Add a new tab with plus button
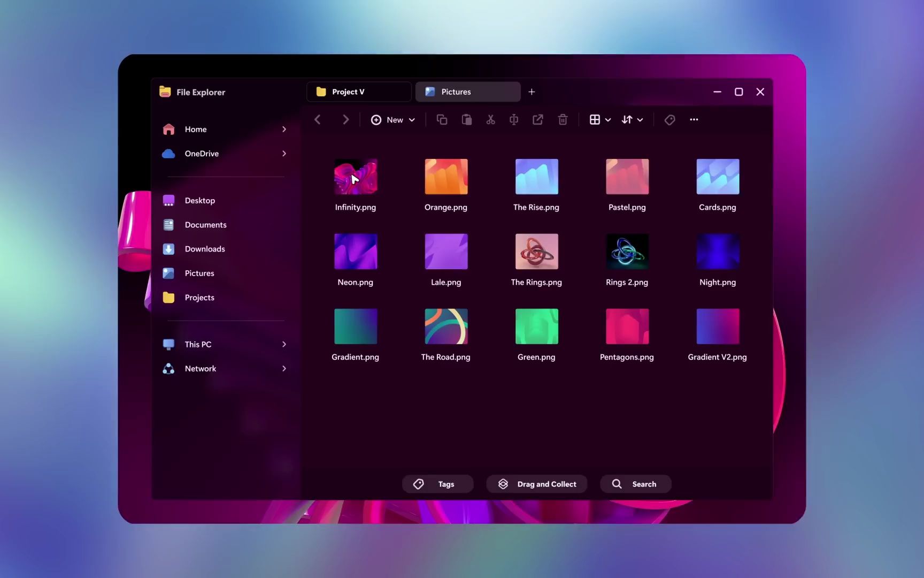Image resolution: width=924 pixels, height=578 pixels. pos(532,92)
